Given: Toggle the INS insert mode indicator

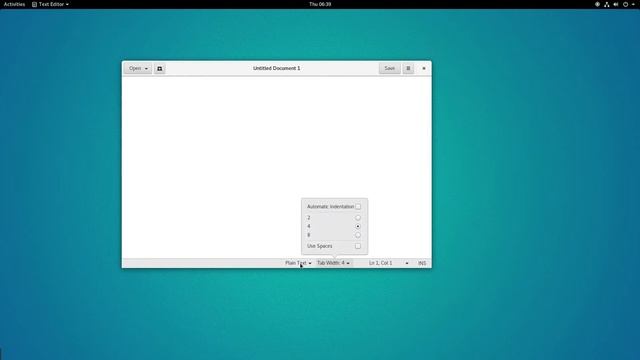Looking at the screenshot, I should coord(422,263).
